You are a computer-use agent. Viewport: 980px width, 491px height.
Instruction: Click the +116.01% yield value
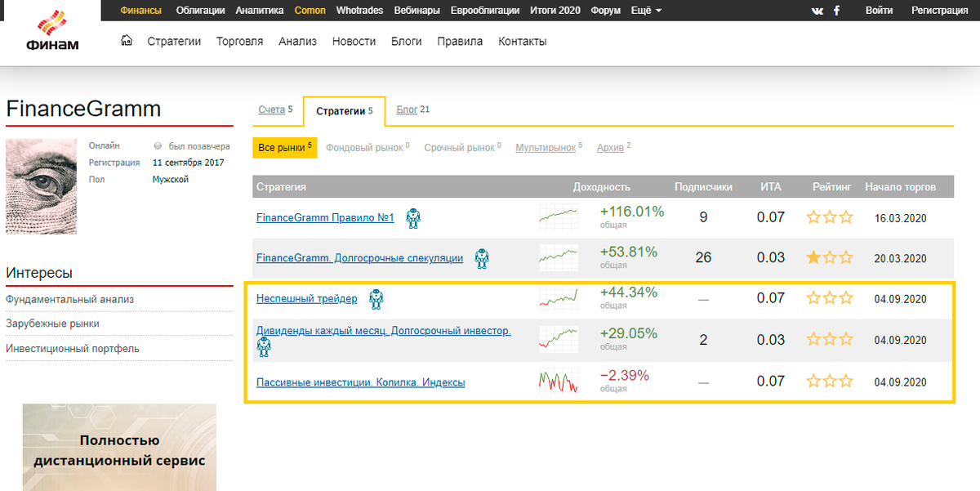point(632,212)
